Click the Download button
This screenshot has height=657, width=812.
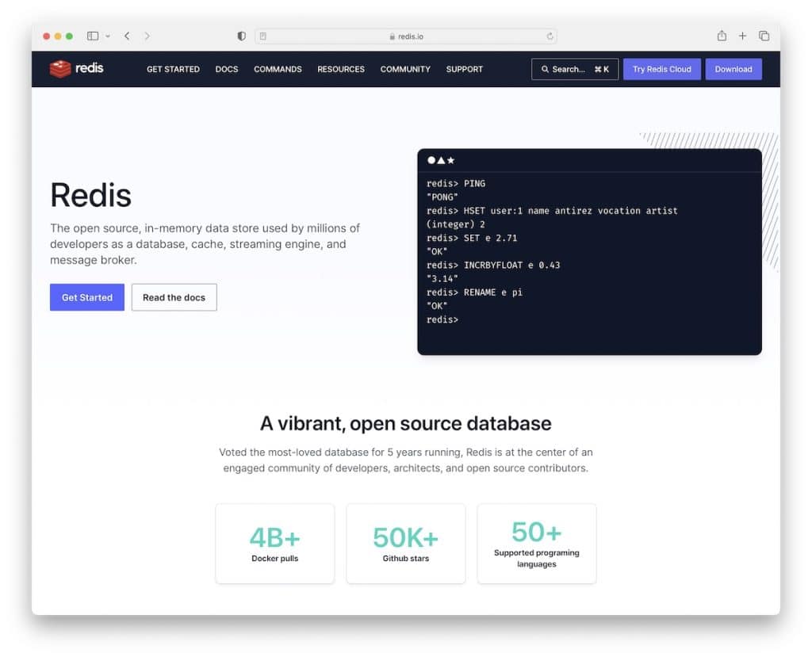point(733,69)
